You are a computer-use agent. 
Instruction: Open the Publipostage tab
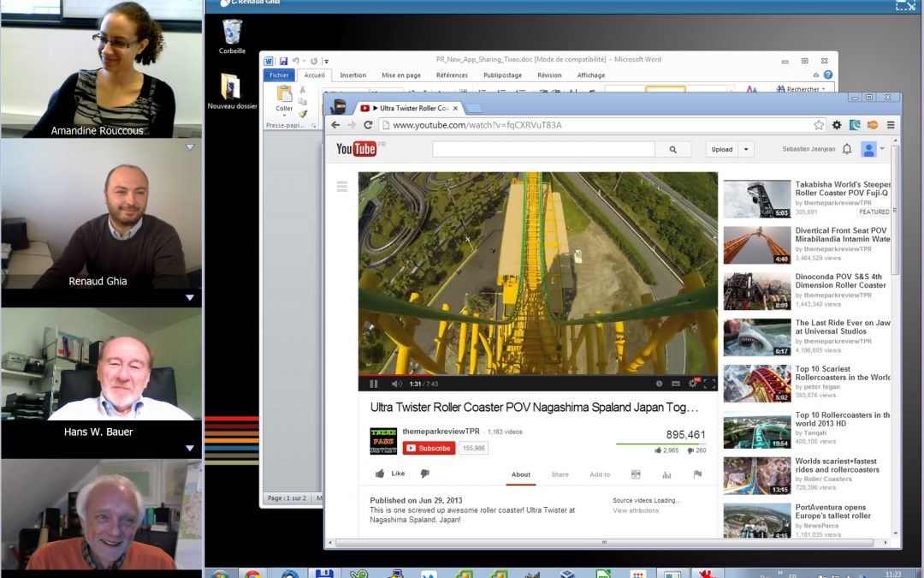coord(503,74)
